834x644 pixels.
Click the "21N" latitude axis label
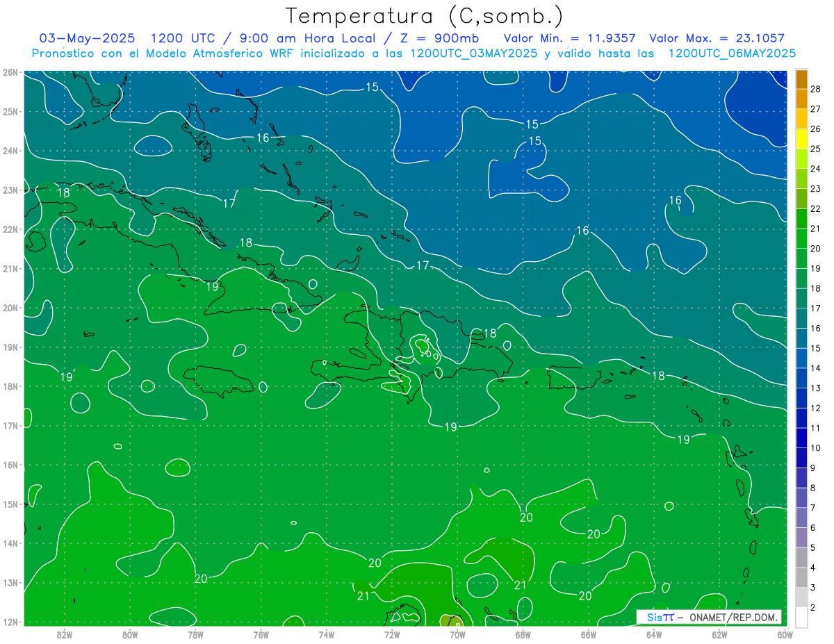tap(10, 268)
